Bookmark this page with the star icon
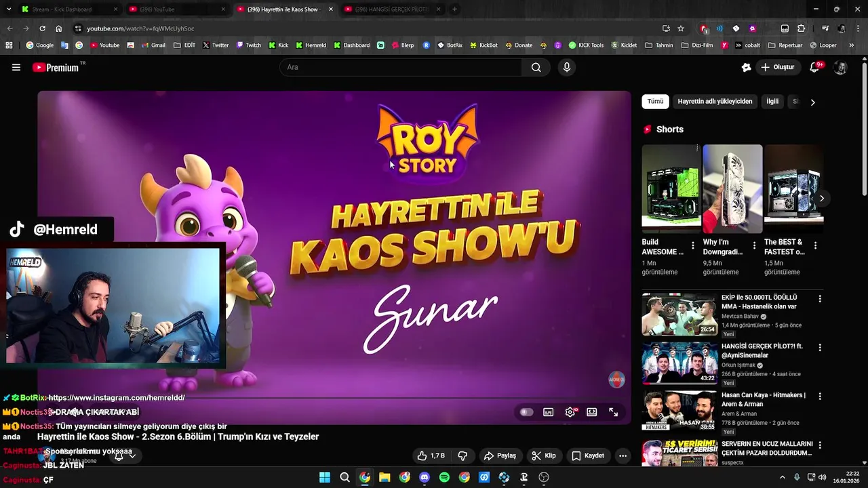The image size is (868, 488). [x=681, y=28]
